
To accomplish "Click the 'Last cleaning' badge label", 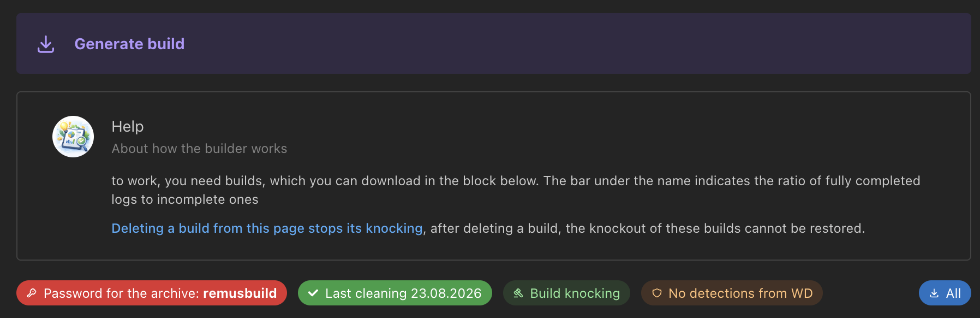I will [366, 293].
